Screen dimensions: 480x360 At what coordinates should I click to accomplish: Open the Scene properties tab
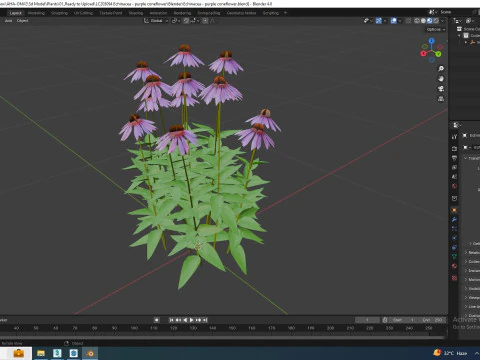(454, 176)
